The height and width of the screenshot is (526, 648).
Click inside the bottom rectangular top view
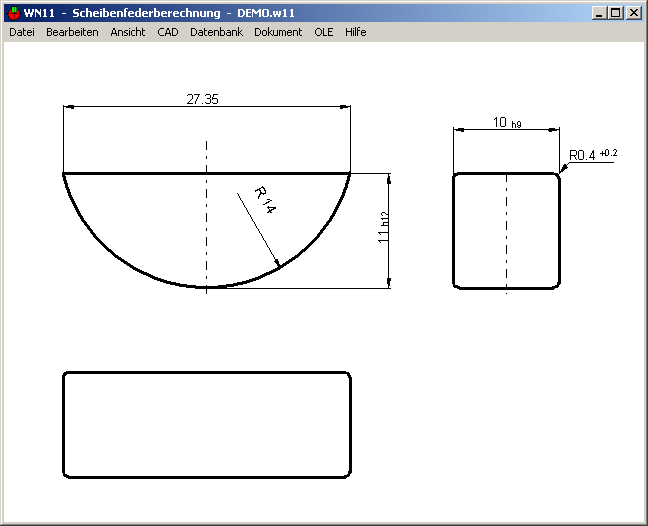(206, 425)
